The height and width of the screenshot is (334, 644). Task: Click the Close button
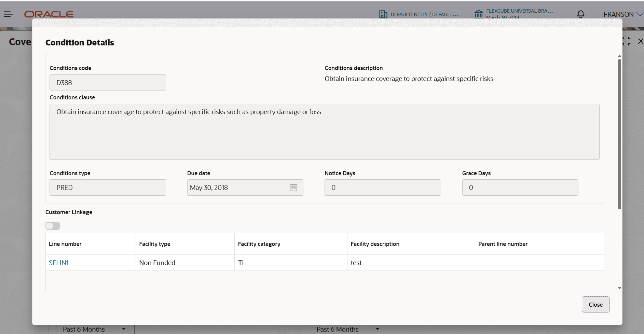[595, 305]
